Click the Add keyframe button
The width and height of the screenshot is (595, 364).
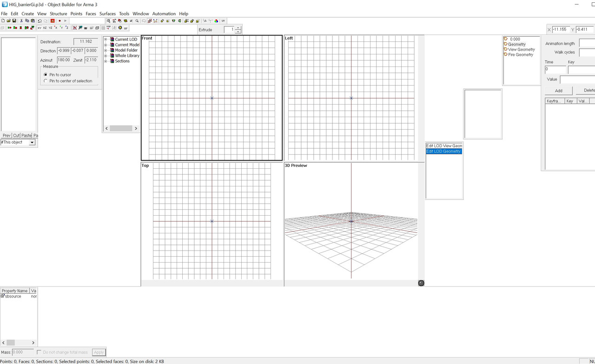[559, 91]
